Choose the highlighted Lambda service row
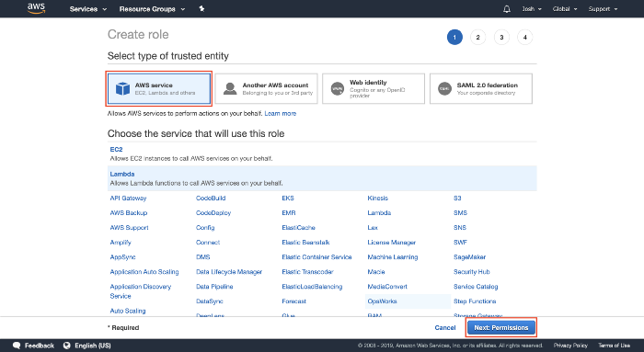 (322, 178)
